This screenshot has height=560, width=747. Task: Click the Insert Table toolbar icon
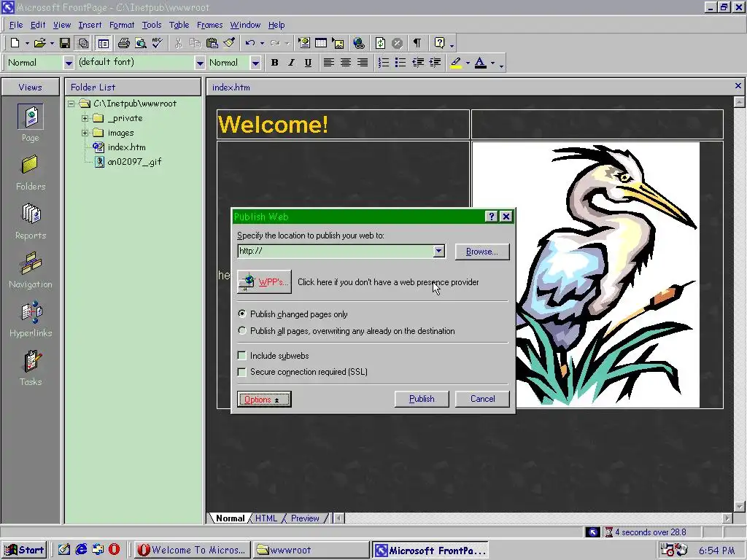click(321, 43)
